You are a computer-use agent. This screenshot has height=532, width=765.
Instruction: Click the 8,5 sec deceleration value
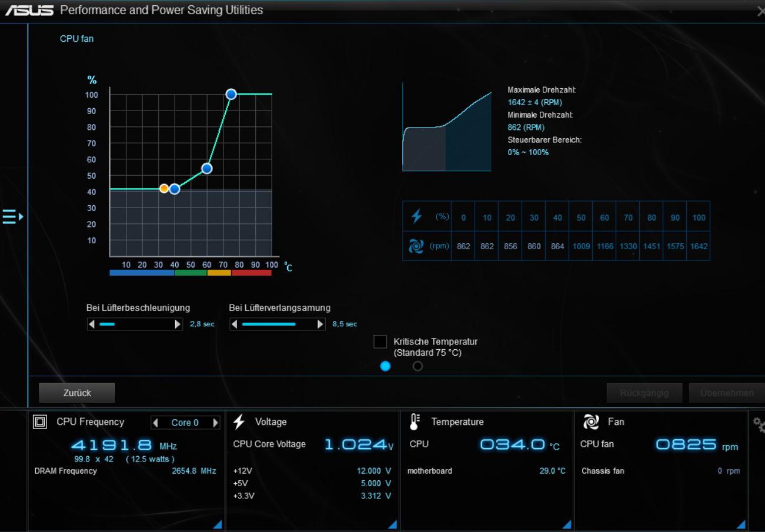[x=345, y=324]
